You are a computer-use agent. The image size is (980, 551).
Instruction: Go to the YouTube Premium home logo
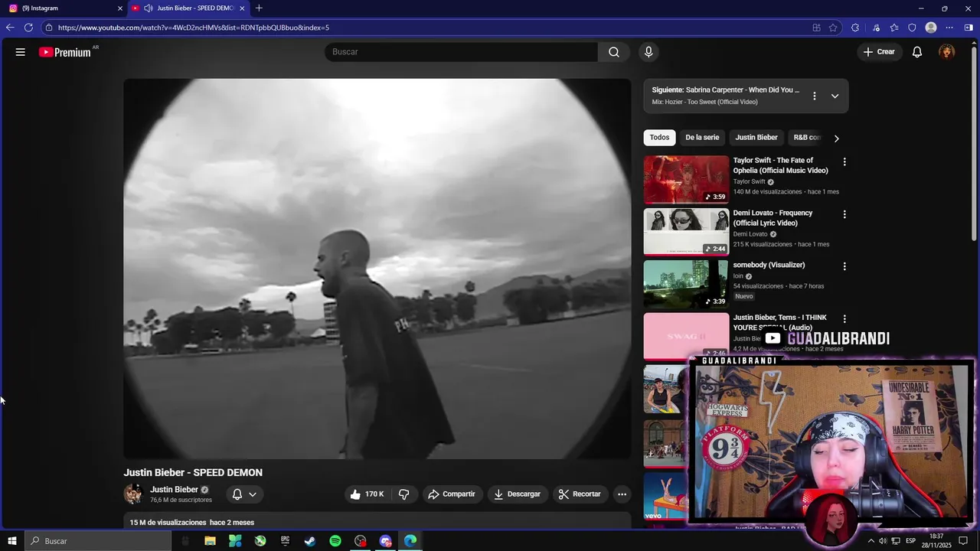(x=66, y=52)
